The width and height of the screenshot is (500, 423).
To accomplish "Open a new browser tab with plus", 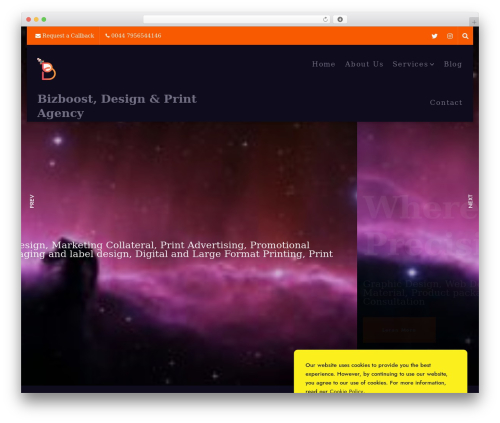I will (x=474, y=22).
